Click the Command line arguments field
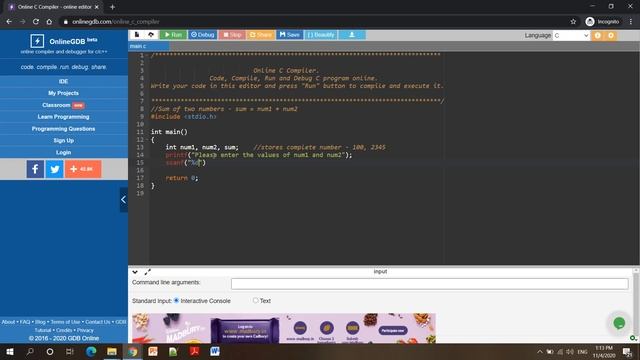 [429, 284]
